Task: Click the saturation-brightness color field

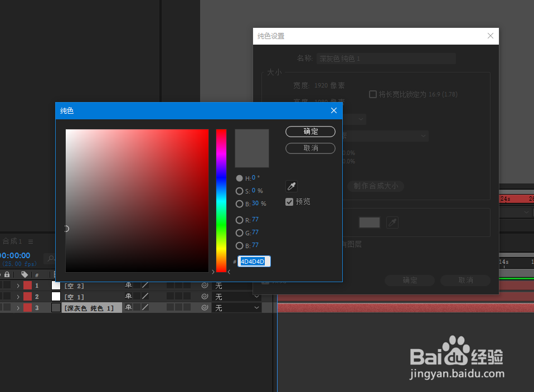Action: tap(137, 201)
